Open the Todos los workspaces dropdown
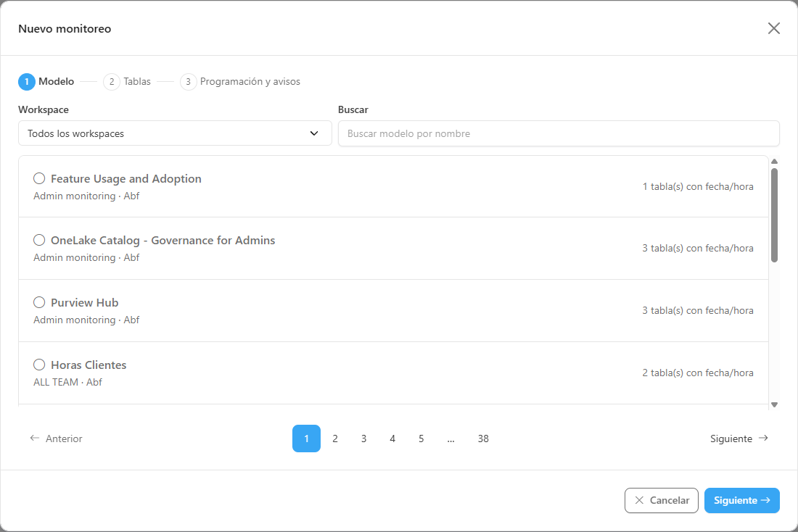This screenshot has width=798, height=532. coord(175,133)
